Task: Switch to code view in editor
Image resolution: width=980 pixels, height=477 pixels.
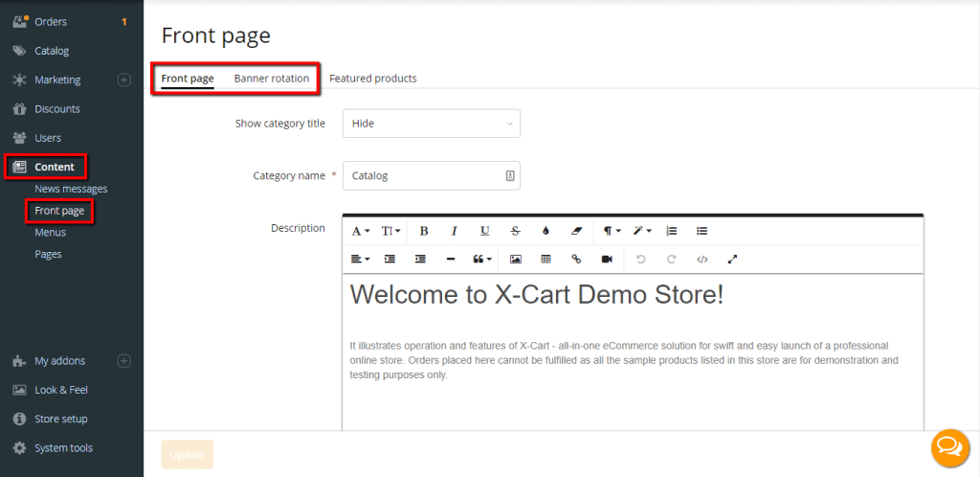Action: pyautogui.click(x=702, y=259)
